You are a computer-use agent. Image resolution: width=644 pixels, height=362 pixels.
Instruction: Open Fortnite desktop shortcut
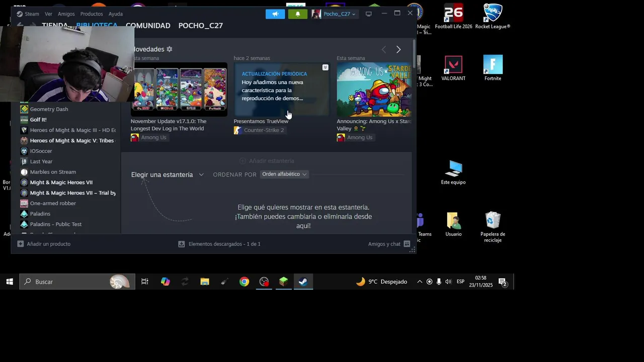pos(493,68)
